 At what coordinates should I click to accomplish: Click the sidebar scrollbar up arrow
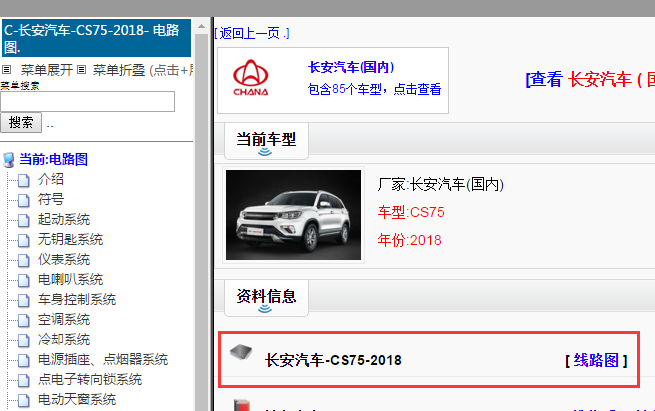click(x=201, y=26)
